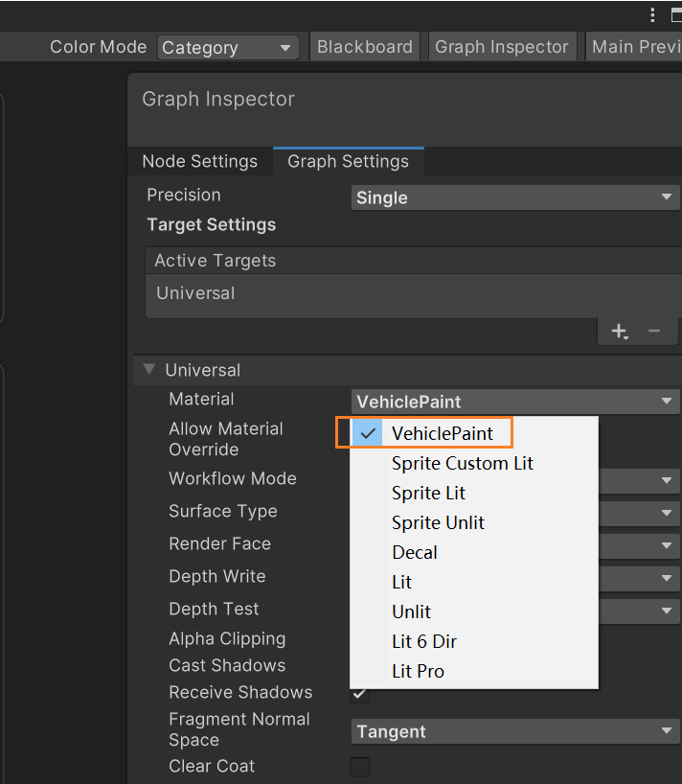Enable the Clear Coat checkbox

[x=360, y=767]
